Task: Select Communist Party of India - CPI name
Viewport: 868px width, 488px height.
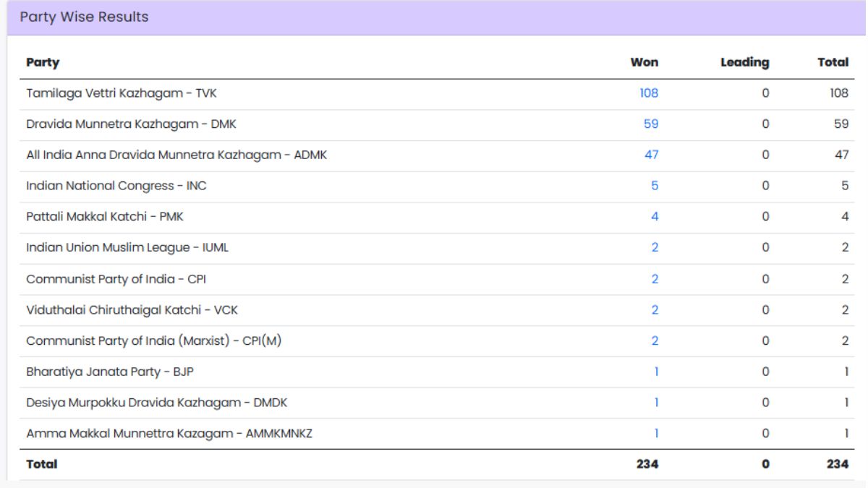Action: (116, 278)
